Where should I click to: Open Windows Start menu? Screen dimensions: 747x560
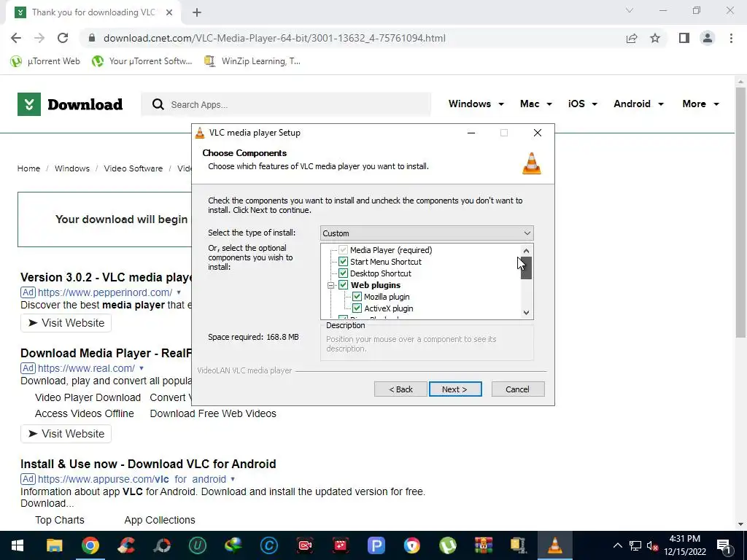click(x=18, y=545)
